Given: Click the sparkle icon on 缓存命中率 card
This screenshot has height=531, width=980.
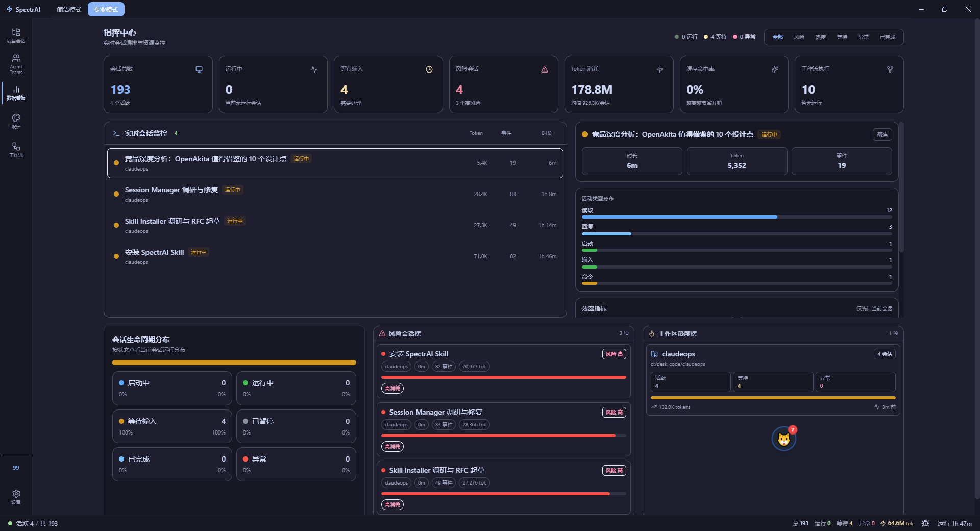Looking at the screenshot, I should pyautogui.click(x=775, y=69).
